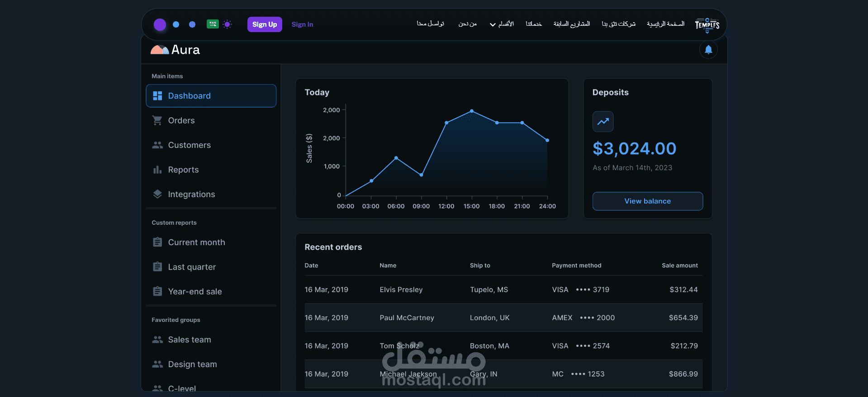
Task: Select the solid blue circle swatch
Action: pos(176,24)
